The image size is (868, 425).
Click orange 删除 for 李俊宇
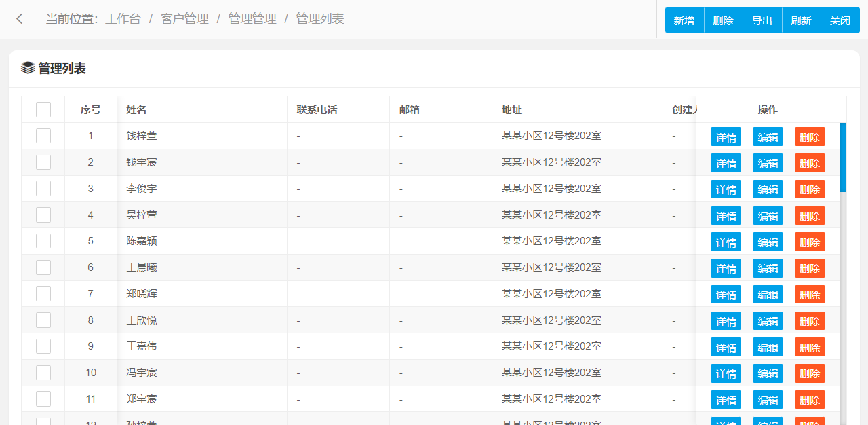pos(810,189)
